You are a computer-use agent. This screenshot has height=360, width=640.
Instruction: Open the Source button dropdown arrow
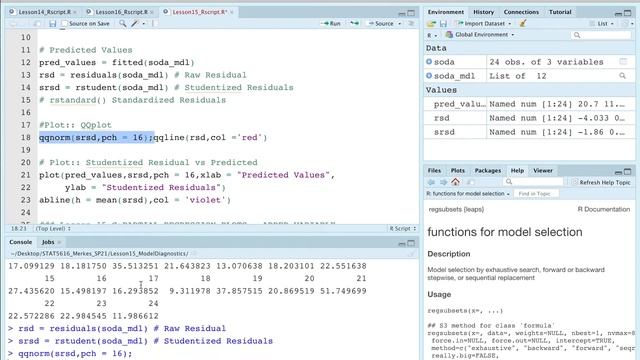400,24
